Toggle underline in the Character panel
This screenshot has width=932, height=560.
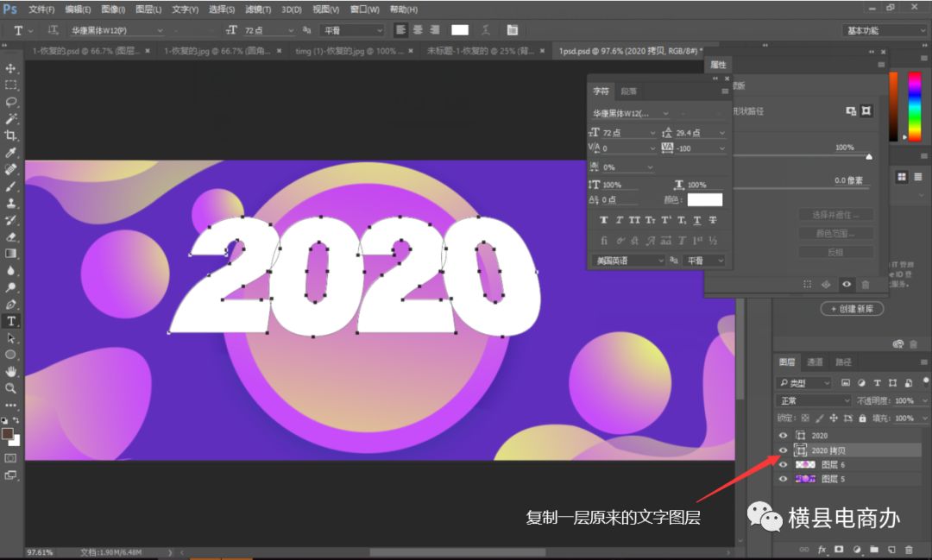click(x=697, y=220)
